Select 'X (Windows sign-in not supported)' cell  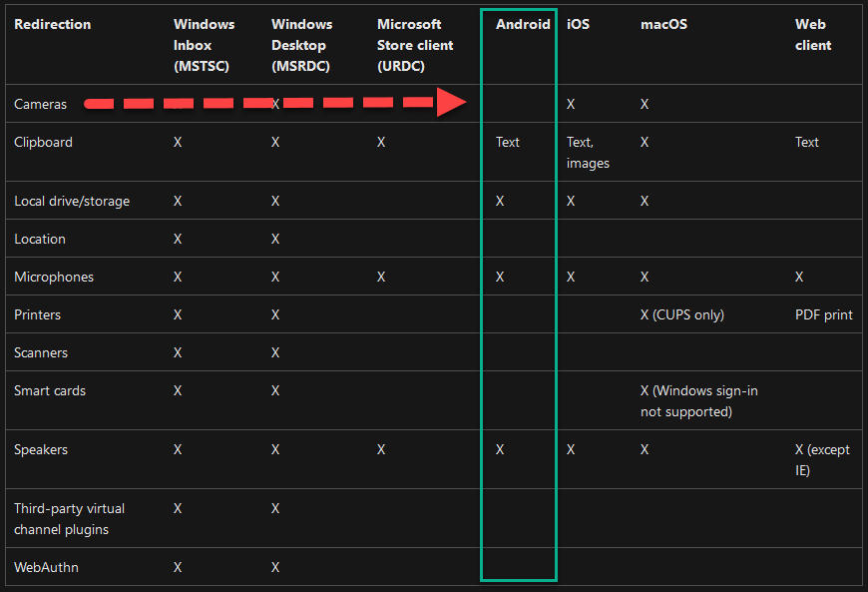(x=699, y=401)
